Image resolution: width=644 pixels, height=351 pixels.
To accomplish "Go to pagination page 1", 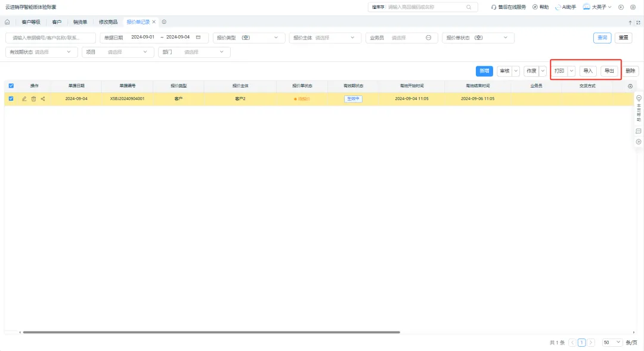I will pyautogui.click(x=581, y=343).
